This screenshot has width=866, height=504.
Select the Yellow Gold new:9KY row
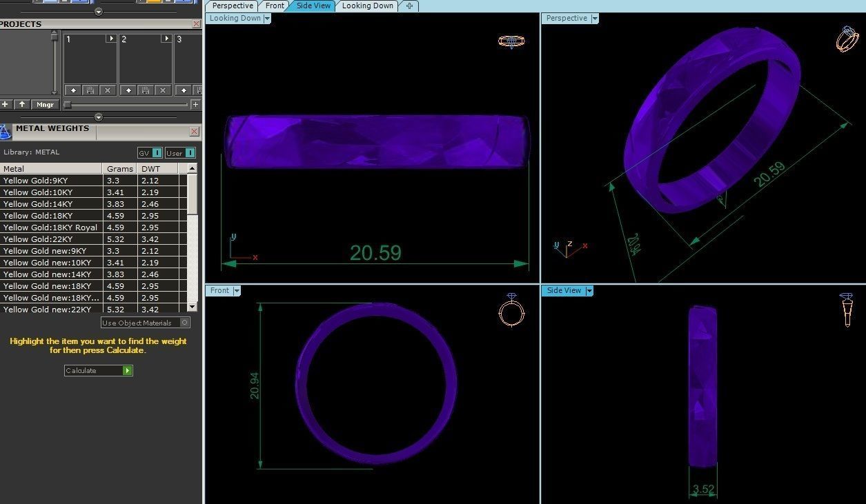tap(93, 251)
